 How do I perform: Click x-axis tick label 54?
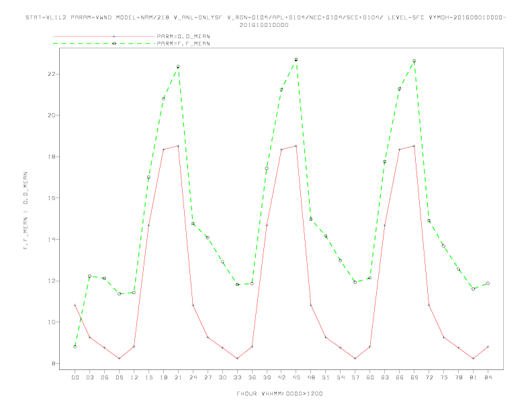(341, 377)
